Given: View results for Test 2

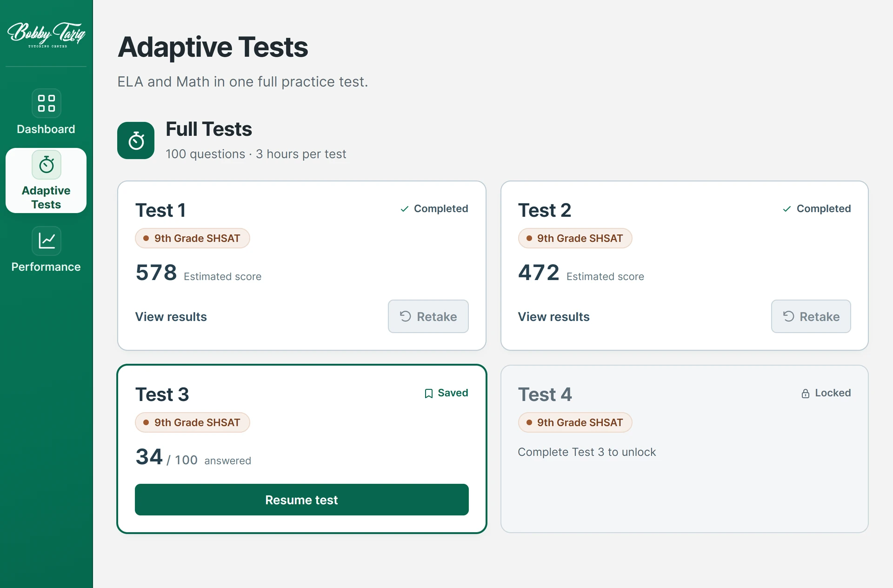Looking at the screenshot, I should (554, 317).
